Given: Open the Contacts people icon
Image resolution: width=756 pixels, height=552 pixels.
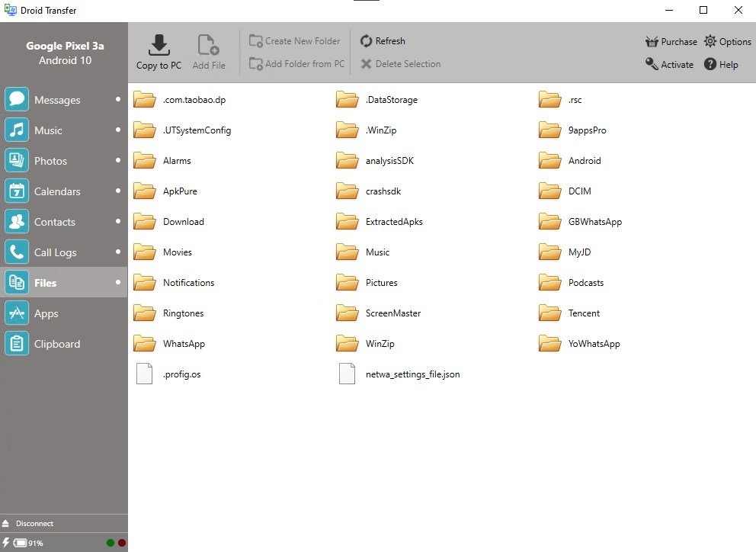Looking at the screenshot, I should tap(17, 221).
